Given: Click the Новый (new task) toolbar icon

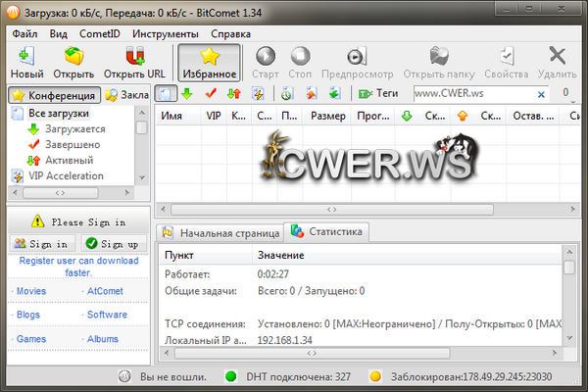Looking at the screenshot, I should pos(26,57).
